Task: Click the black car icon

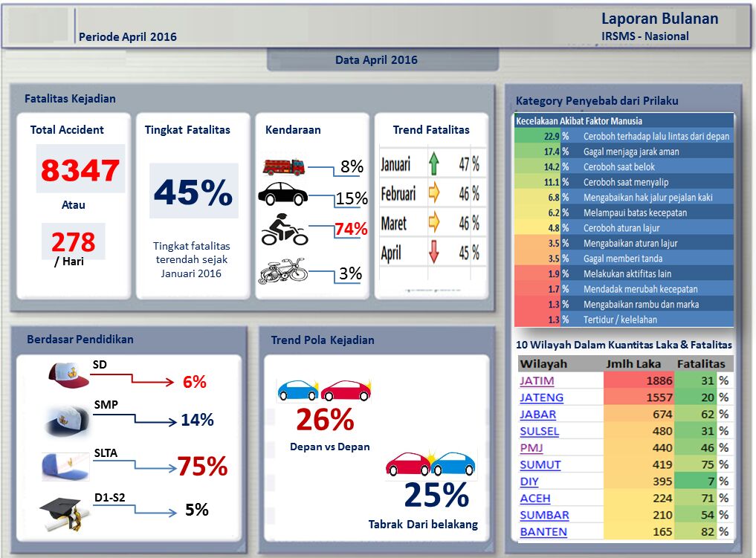Action: (282, 195)
